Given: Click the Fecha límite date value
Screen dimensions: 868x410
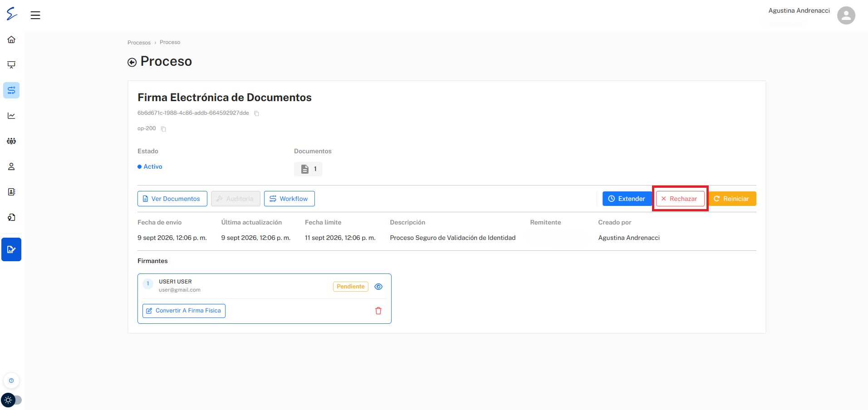Looking at the screenshot, I should coord(340,238).
